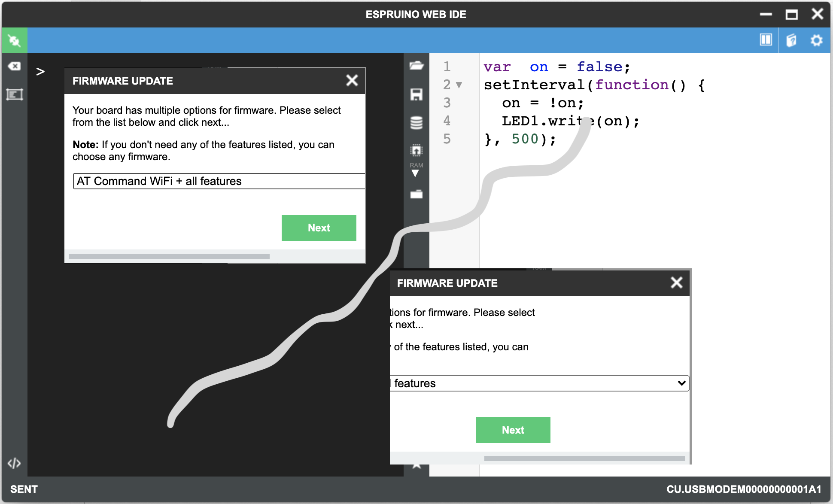Collapse the code fold arrow on line 2
The height and width of the screenshot is (504, 833).
(x=459, y=85)
